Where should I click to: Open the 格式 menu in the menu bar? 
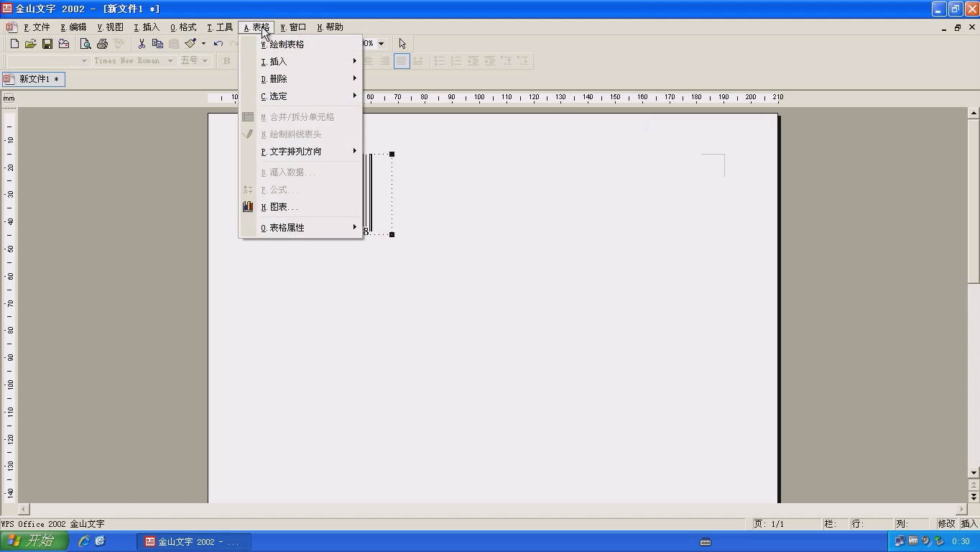[183, 27]
